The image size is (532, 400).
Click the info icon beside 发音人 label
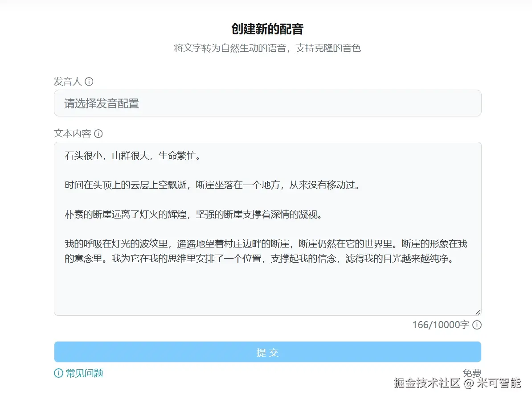90,81
